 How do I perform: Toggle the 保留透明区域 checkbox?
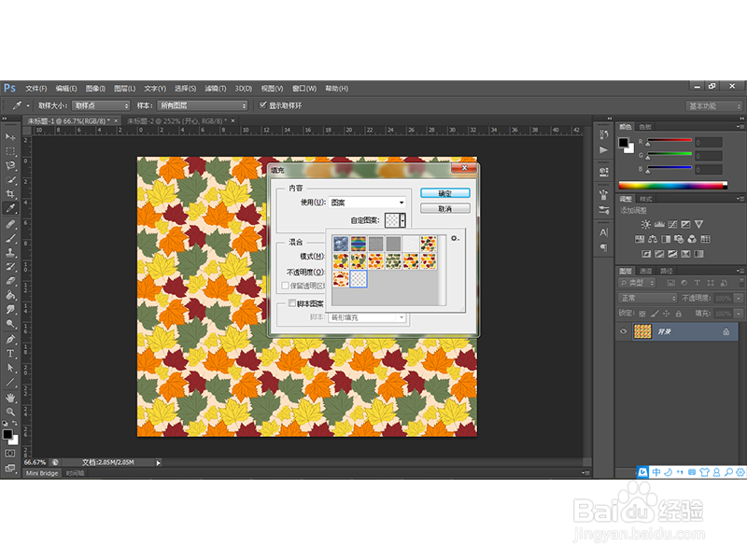click(285, 286)
